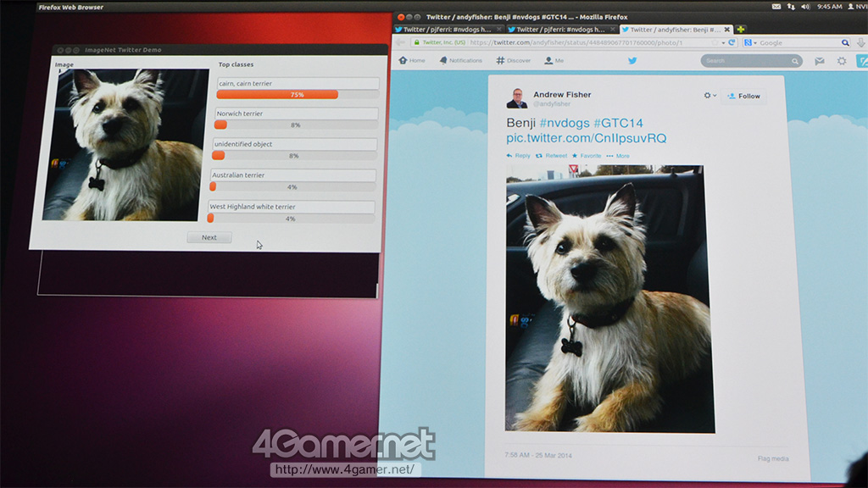Click the ImageNet Twitter Demo title bar
868x488 pixels.
pos(220,50)
